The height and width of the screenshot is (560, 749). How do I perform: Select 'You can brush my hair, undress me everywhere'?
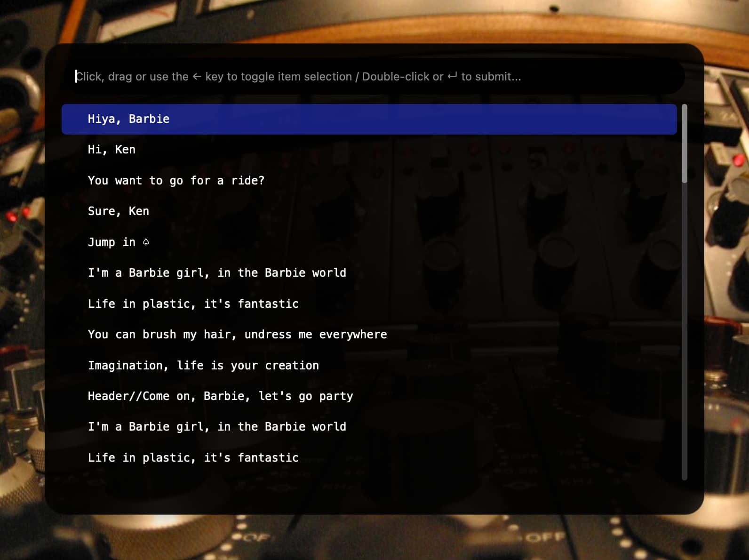(369, 335)
